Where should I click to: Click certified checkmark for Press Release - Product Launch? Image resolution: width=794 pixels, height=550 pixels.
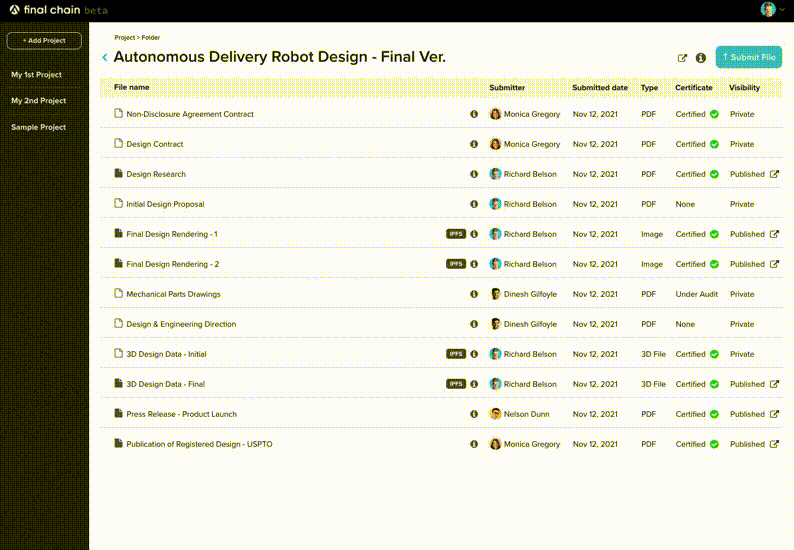pos(714,414)
